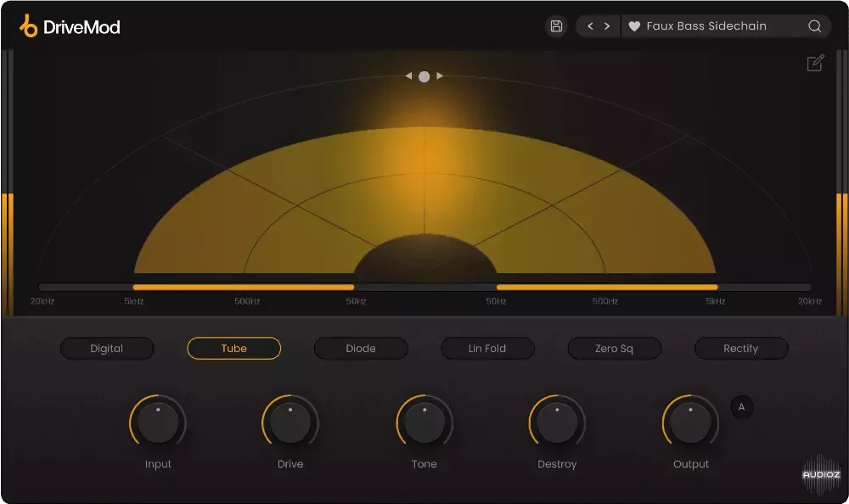Favorite the Faux Bass Sidechain preset
Screen dimensions: 849x504
[x=634, y=26]
